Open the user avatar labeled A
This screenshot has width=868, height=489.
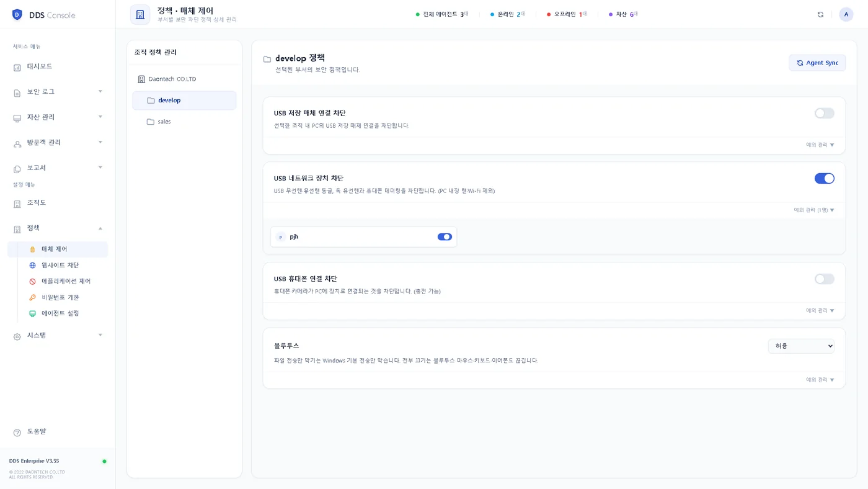(x=846, y=14)
